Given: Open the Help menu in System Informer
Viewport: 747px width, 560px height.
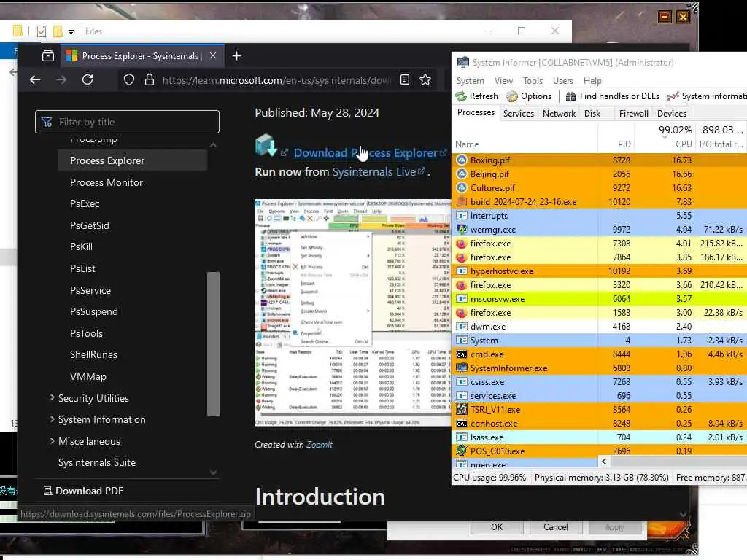Looking at the screenshot, I should click(x=592, y=81).
